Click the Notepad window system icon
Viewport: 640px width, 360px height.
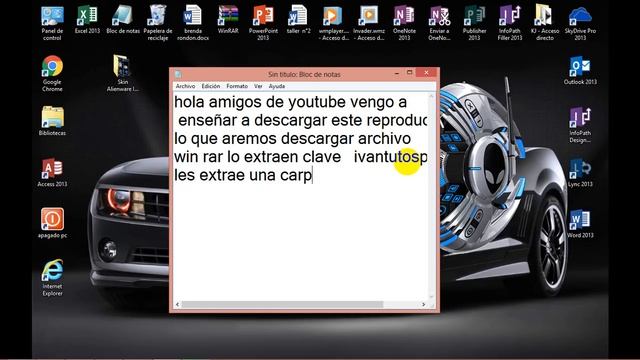click(178, 74)
